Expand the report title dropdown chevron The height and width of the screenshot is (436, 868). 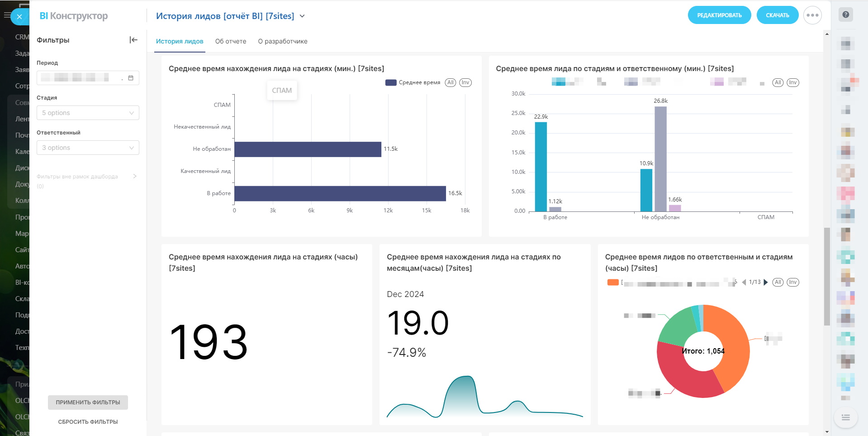tap(302, 16)
